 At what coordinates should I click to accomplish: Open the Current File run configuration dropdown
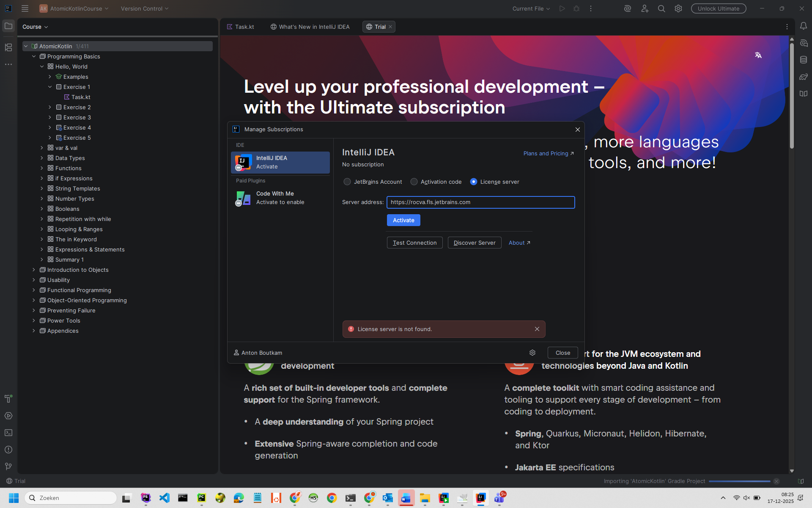(531, 8)
